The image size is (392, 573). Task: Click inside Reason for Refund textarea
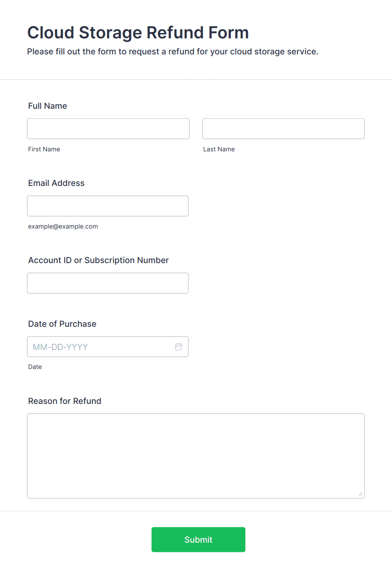click(196, 456)
